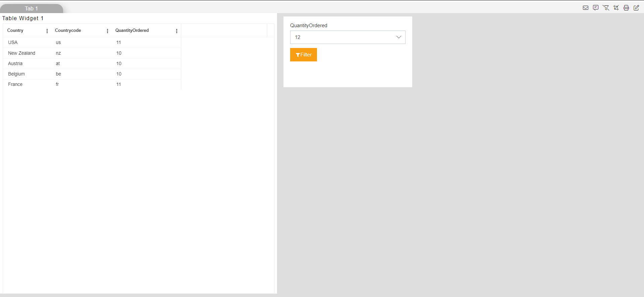Image resolution: width=644 pixels, height=297 pixels.
Task: Click the 'at' country code cell
Action: click(x=58, y=63)
